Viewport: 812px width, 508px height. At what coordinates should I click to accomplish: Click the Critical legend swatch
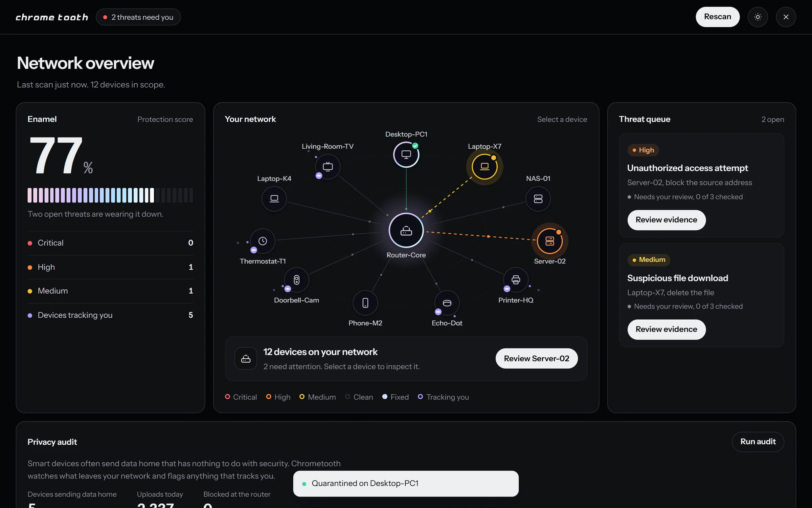227,397
